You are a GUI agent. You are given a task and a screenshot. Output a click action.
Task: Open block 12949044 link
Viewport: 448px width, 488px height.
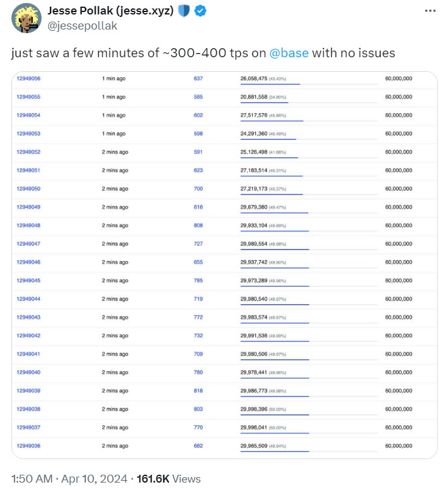pos(28,299)
